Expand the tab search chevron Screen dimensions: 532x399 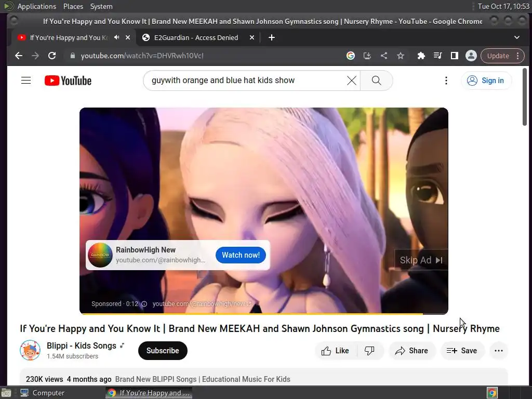[517, 37]
